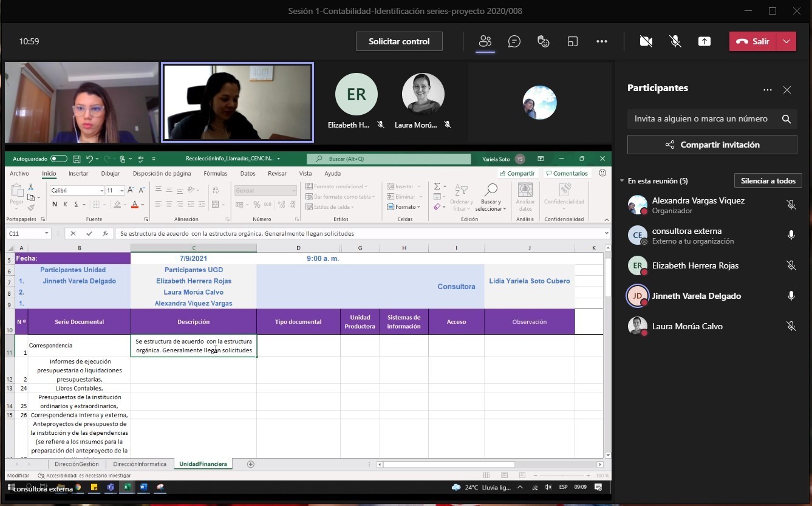Screen dimensions: 812x506
Task: Turn on the camera
Action: coord(646,41)
